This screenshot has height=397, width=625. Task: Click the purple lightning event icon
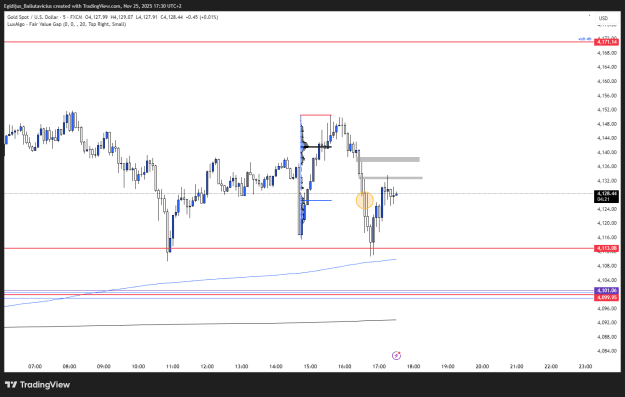point(396,355)
